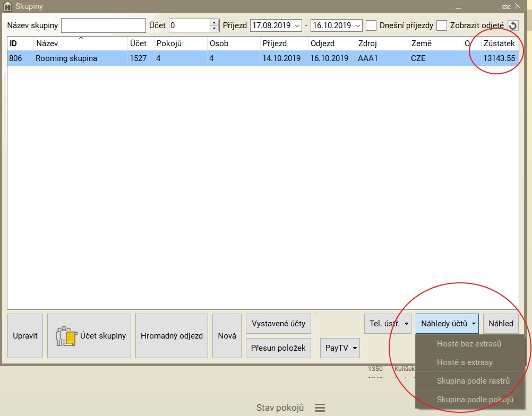Choose Skupina podle rastrů option

473,381
